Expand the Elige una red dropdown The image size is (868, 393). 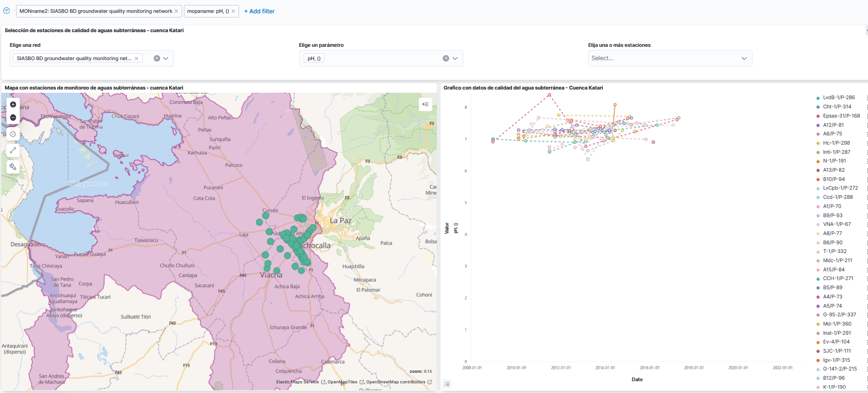(x=166, y=58)
